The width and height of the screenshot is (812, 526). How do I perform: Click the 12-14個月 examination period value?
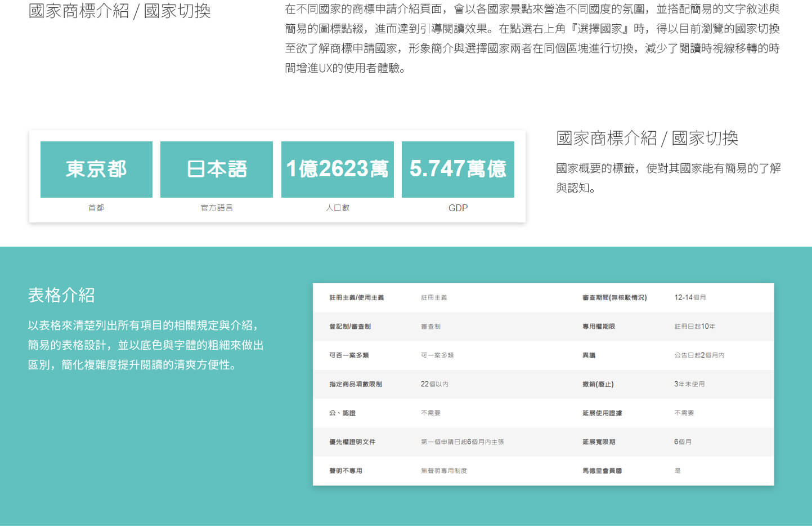pos(689,297)
